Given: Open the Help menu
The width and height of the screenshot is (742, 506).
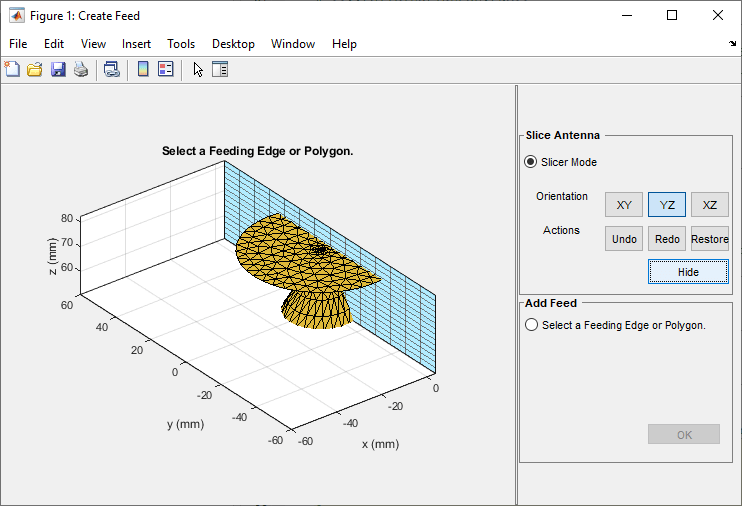Looking at the screenshot, I should (344, 44).
